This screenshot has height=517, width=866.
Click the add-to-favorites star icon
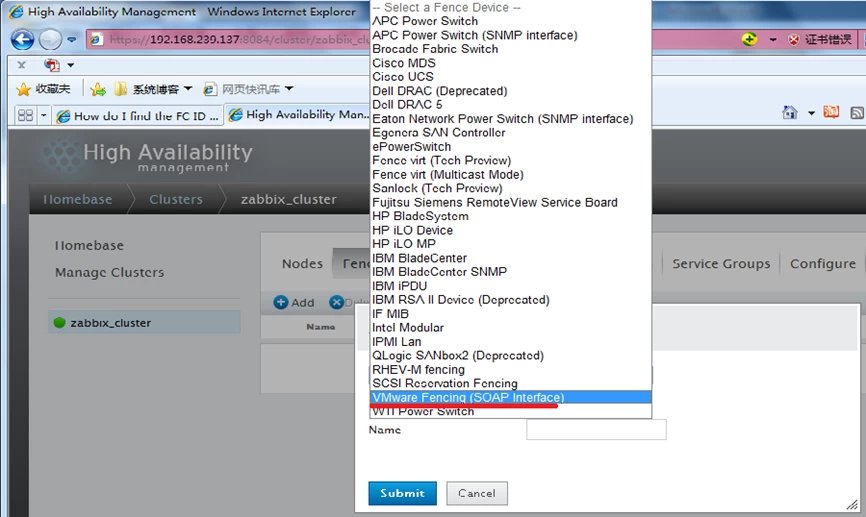tap(98, 89)
